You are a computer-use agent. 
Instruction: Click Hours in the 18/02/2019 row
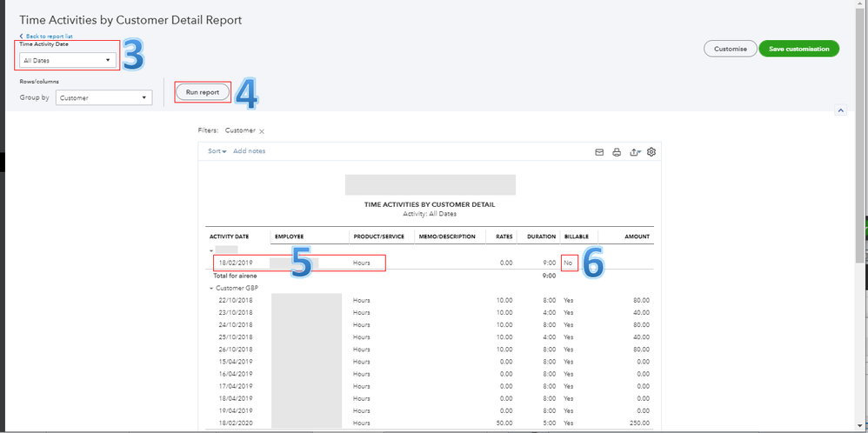click(362, 263)
